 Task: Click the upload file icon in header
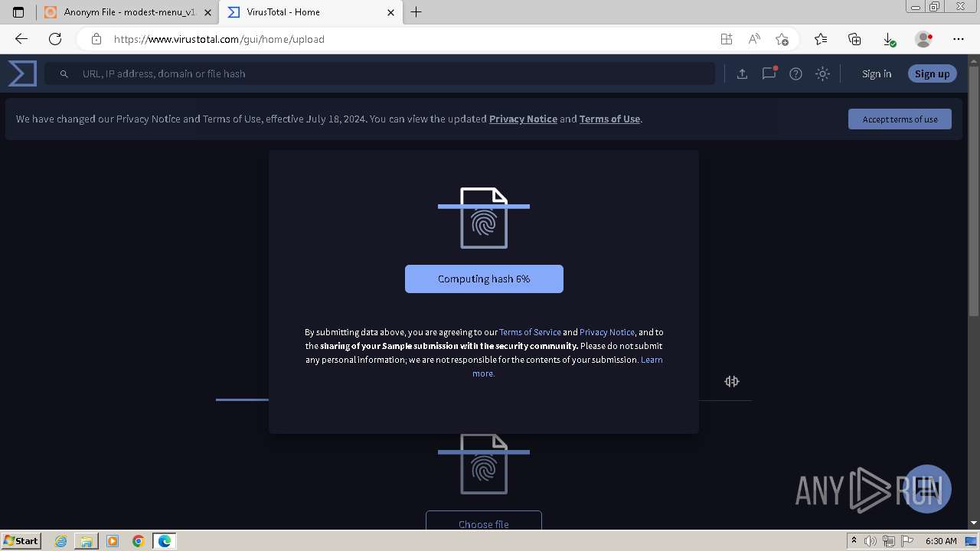(742, 74)
